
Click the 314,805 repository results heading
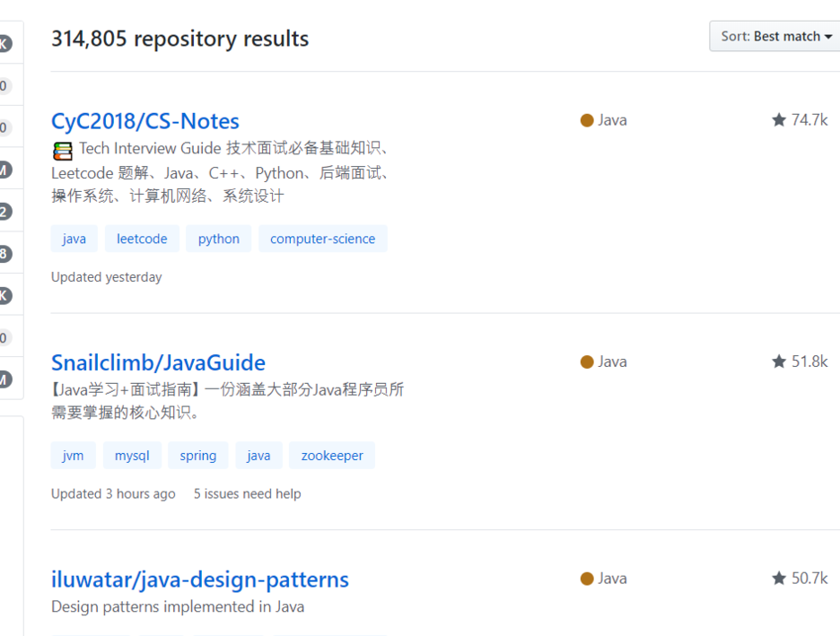point(180,39)
